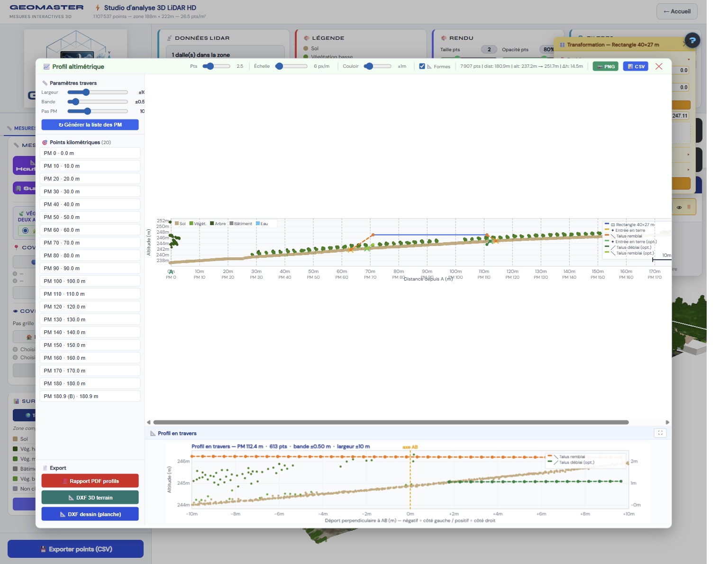Expand the upper collapsed arrow section in Transformation panel
This screenshot has height=564, width=728.
(x=689, y=154)
